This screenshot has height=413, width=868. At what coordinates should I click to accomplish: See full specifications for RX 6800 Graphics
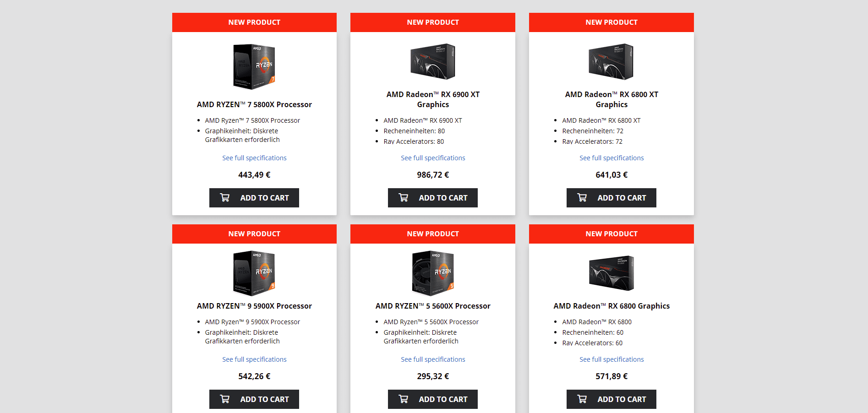611,359
